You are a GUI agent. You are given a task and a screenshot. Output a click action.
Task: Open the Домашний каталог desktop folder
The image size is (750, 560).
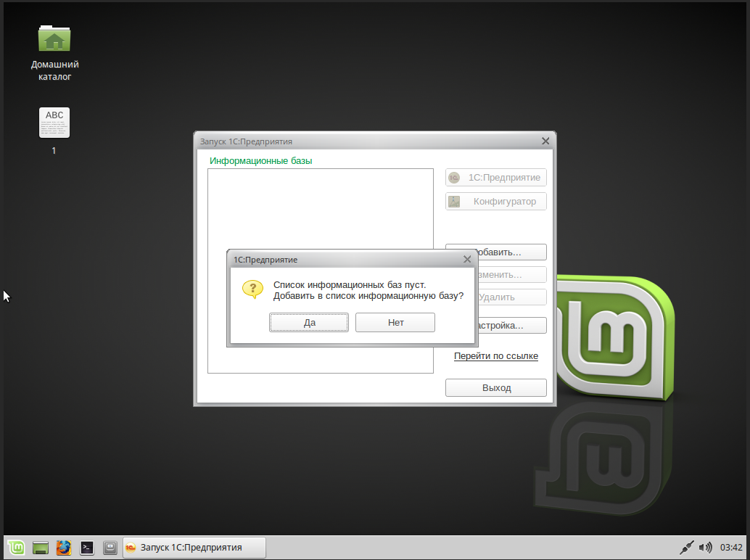tap(54, 53)
